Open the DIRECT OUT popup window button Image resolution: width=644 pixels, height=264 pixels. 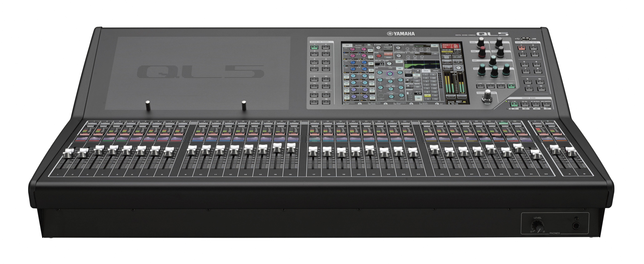[x=407, y=80]
